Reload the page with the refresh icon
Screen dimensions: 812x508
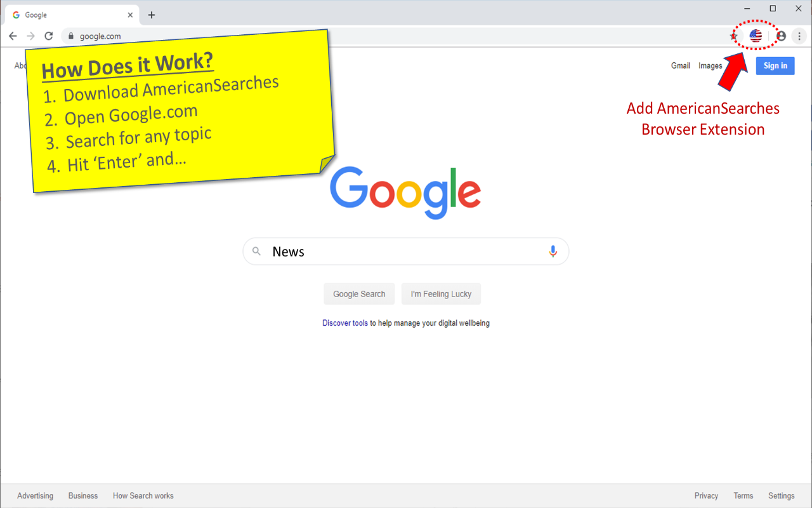coord(48,36)
